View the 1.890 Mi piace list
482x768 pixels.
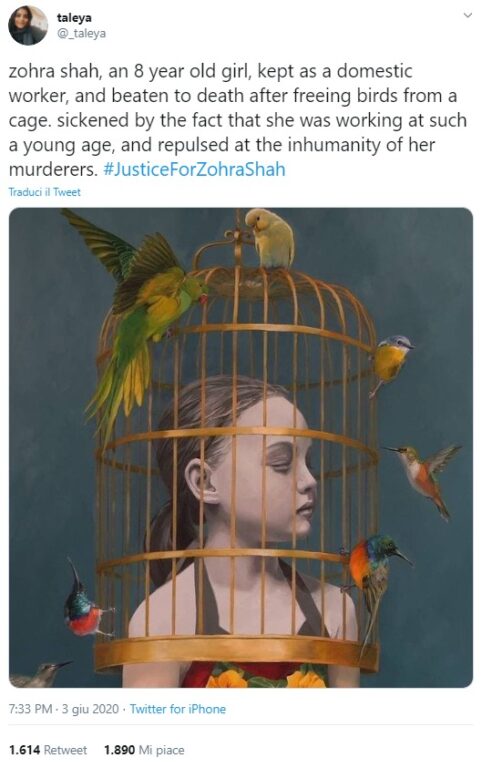tap(144, 750)
